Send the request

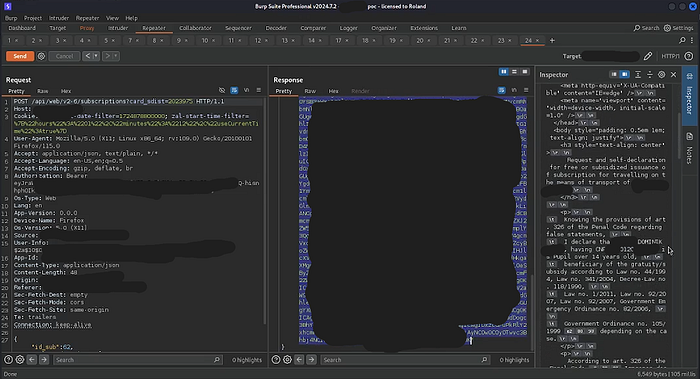(x=20, y=56)
